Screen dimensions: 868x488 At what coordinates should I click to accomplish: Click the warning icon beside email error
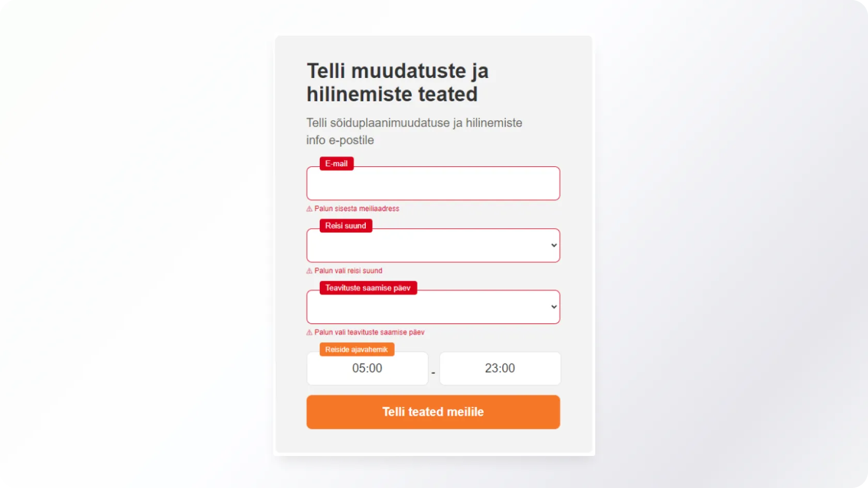click(x=309, y=209)
